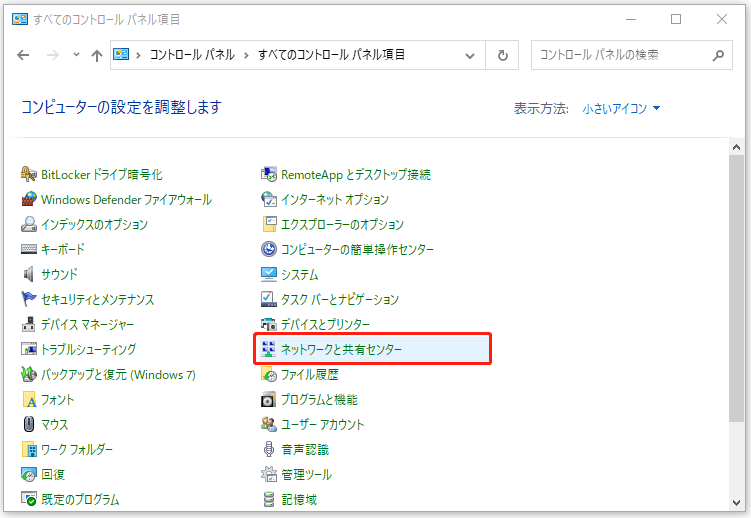
Task: Expand the address bar history dropdown
Action: pyautogui.click(x=470, y=56)
